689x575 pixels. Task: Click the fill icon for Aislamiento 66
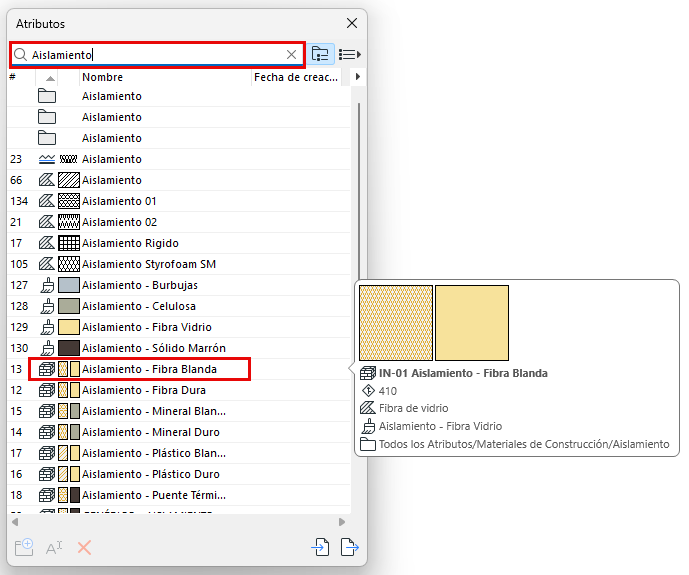[47, 180]
